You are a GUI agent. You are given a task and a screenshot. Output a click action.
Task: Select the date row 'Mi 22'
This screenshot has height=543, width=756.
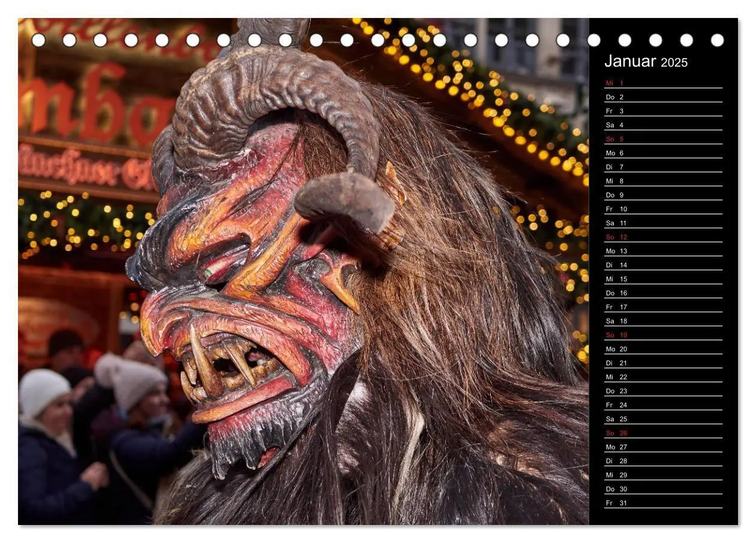(x=663, y=377)
